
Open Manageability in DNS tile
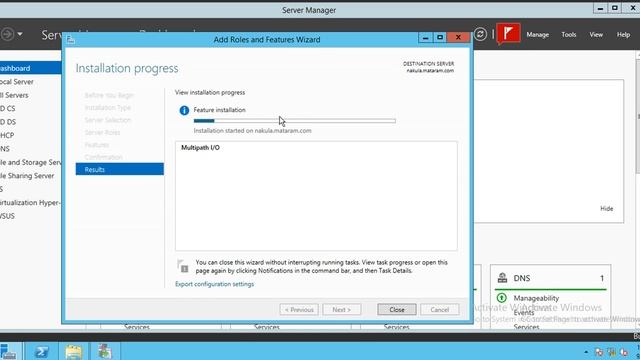pos(536,298)
